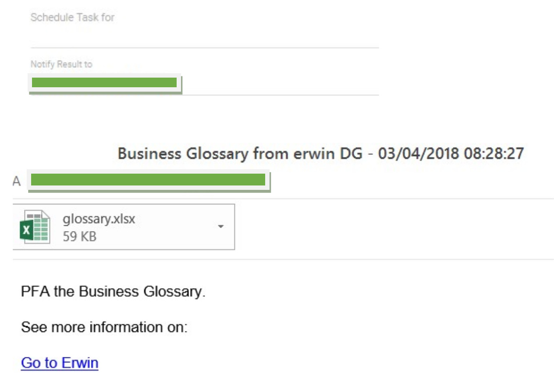Click the "PFA the Business Glossary." sentence

113,292
